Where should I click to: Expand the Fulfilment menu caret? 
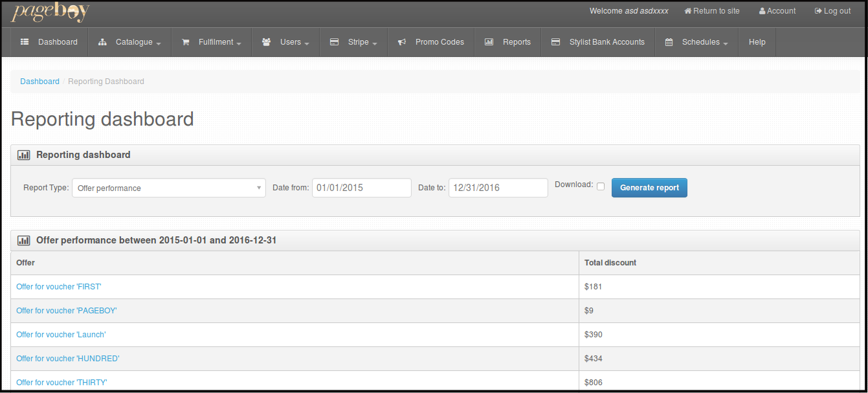(x=239, y=43)
